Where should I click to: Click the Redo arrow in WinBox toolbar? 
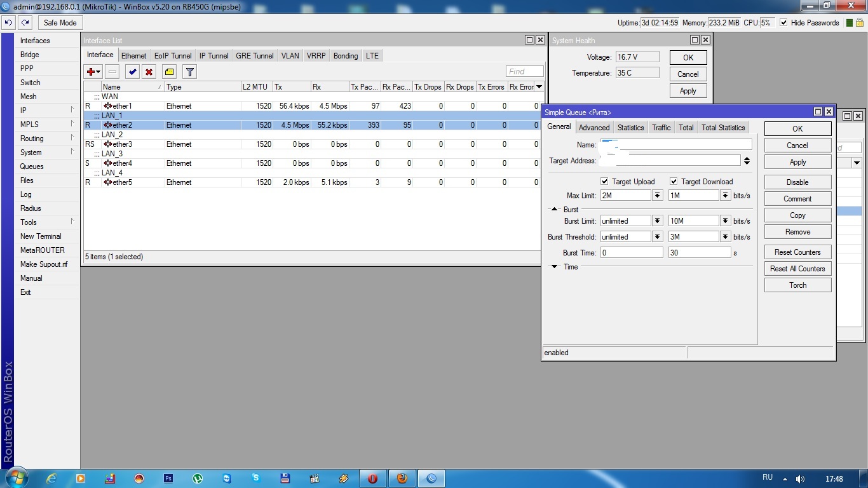click(25, 22)
